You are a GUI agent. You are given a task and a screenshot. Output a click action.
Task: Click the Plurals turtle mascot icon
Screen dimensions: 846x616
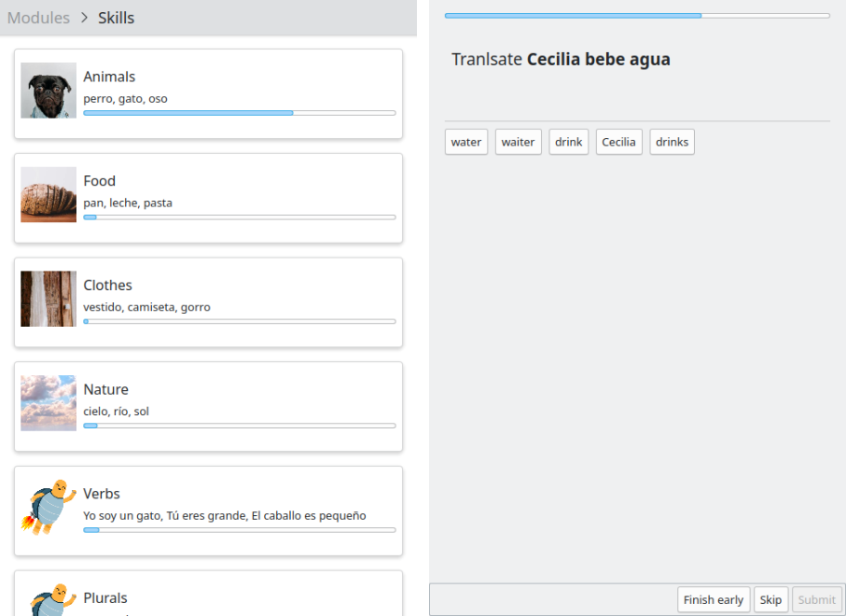coord(48,599)
